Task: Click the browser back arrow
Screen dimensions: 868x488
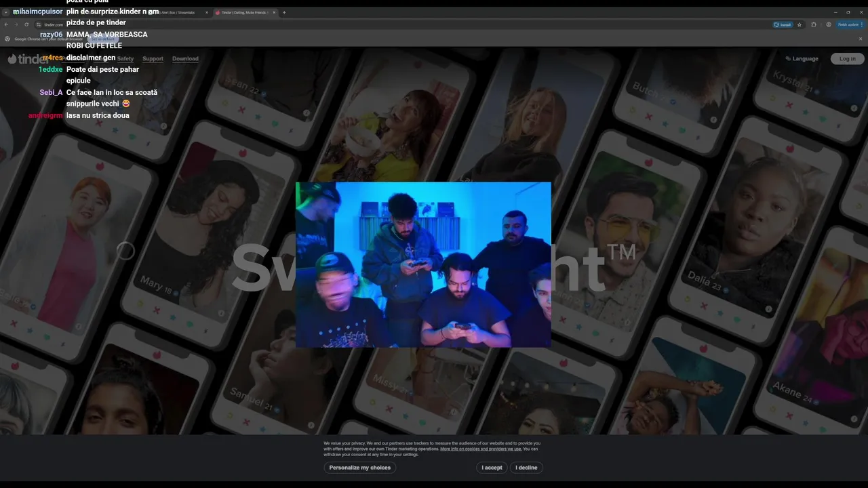Action: 6,24
